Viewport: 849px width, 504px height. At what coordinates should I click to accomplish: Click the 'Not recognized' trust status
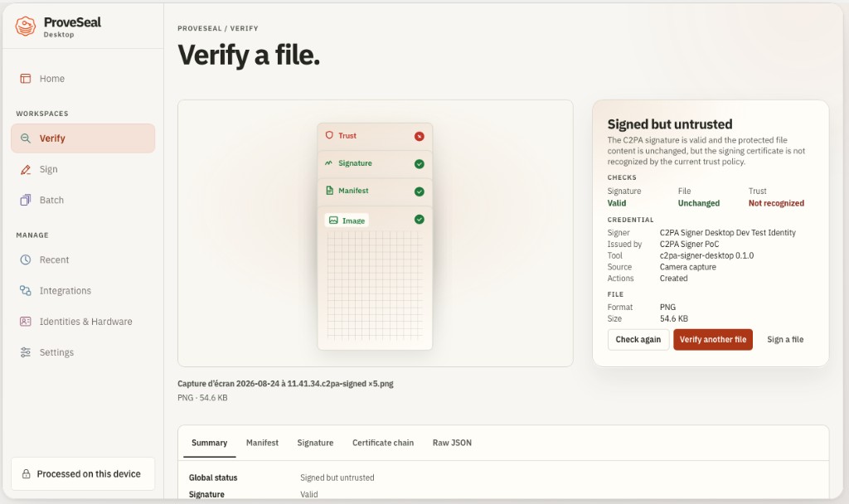[776, 203]
